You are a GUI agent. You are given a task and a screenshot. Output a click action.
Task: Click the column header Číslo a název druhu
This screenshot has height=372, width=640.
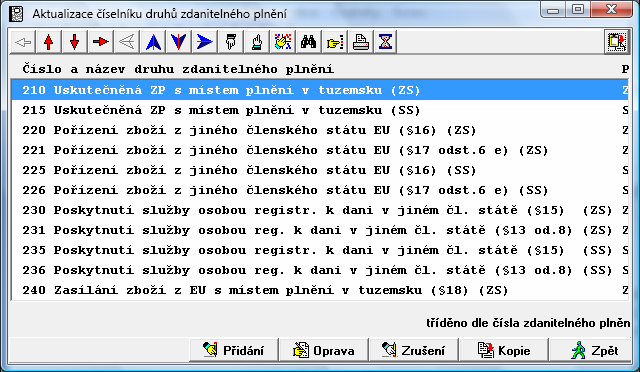[178, 69]
